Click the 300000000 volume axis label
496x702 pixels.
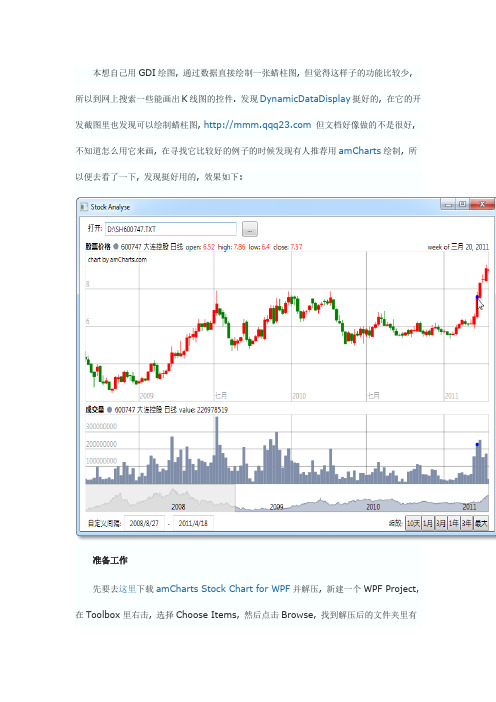click(x=102, y=426)
